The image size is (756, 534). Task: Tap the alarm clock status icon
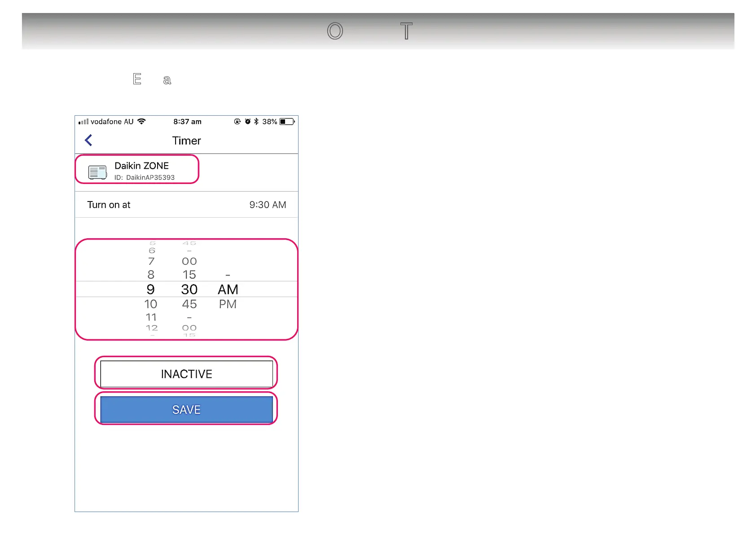point(247,122)
